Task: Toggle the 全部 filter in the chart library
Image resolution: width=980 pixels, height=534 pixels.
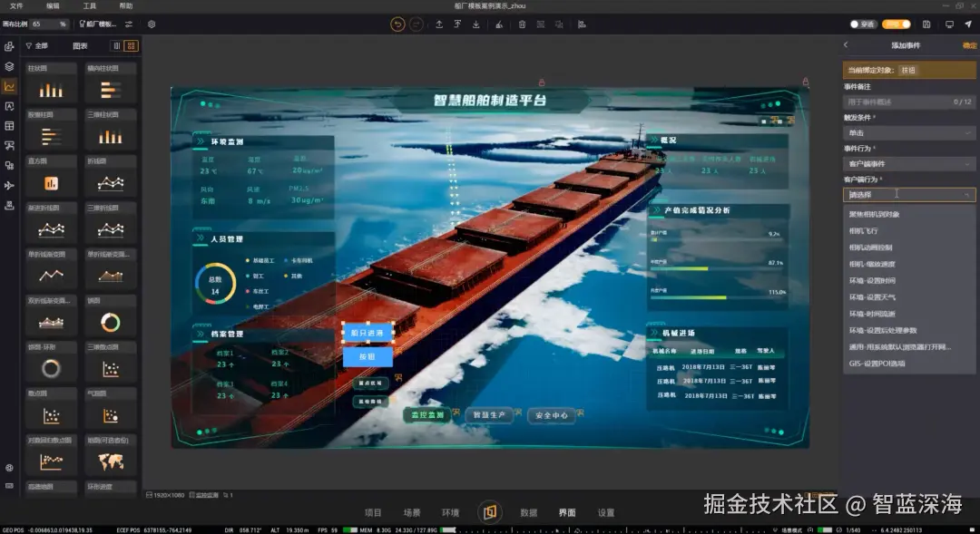Action: (x=40, y=45)
